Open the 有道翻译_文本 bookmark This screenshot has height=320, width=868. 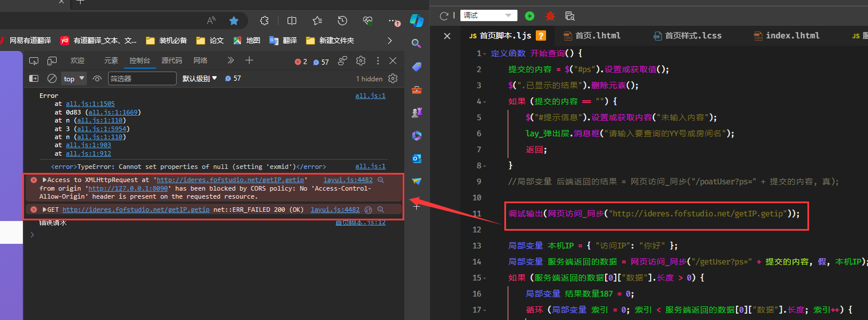99,41
